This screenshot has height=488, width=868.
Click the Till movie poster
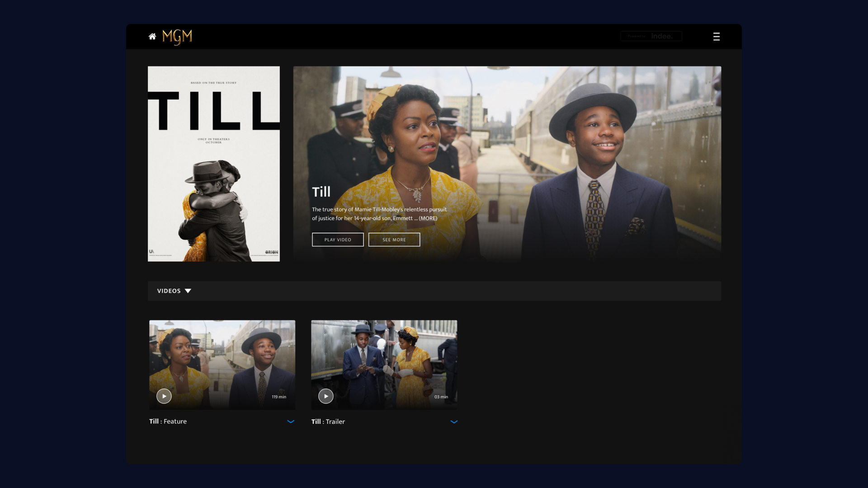(213, 164)
